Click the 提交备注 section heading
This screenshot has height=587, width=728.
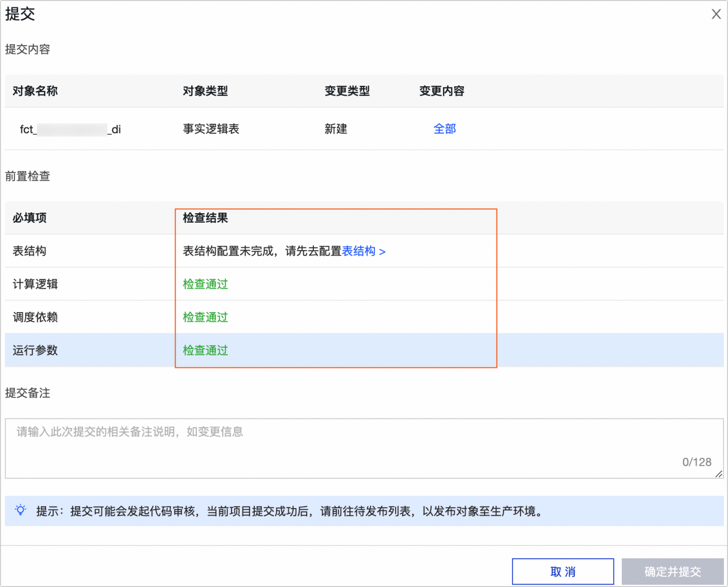[x=27, y=392]
